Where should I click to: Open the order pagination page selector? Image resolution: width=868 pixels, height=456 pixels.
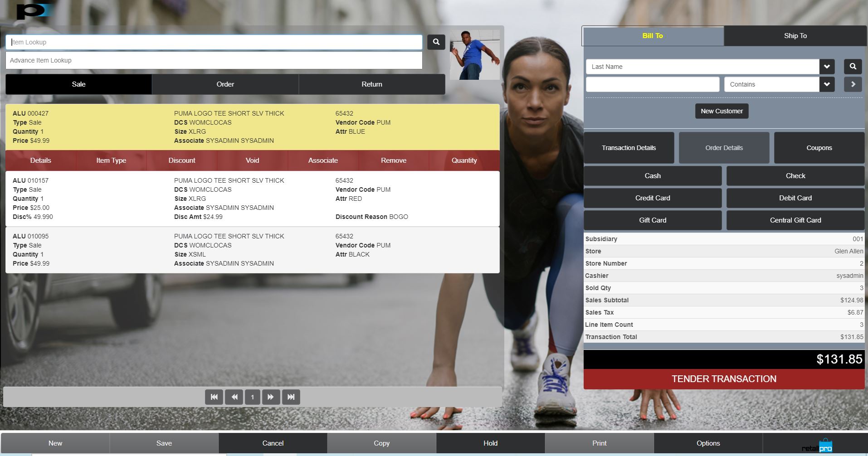[253, 397]
